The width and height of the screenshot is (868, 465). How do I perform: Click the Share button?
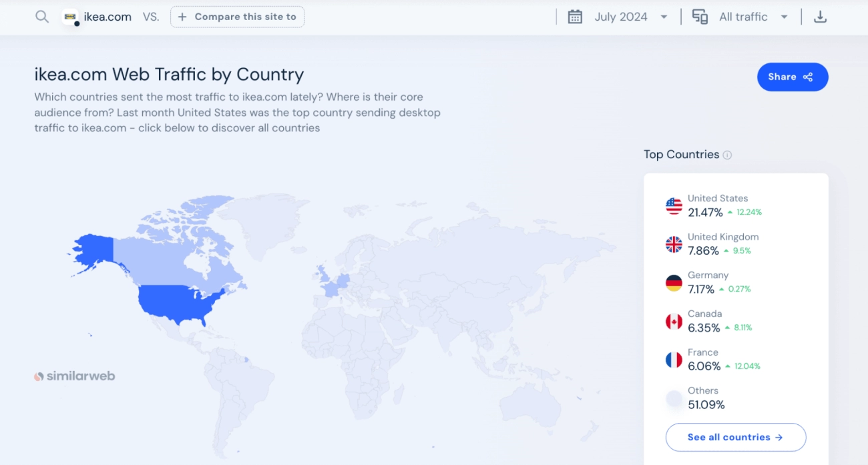click(x=793, y=77)
